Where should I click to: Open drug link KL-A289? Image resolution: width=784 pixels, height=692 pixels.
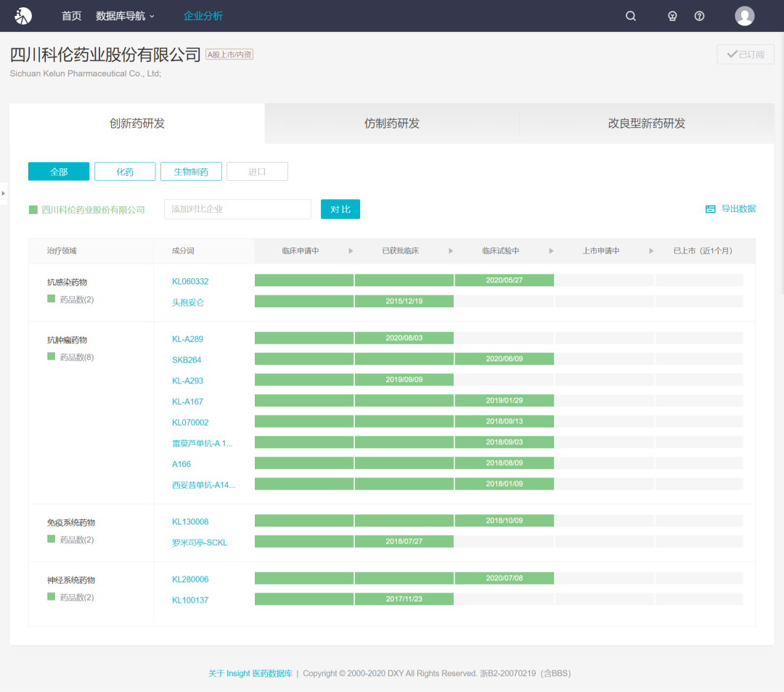point(187,339)
